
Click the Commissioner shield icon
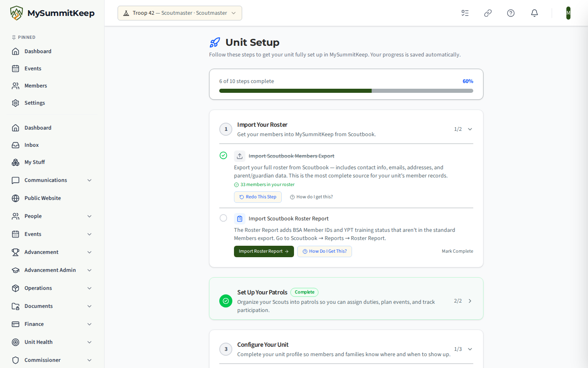coord(16,360)
